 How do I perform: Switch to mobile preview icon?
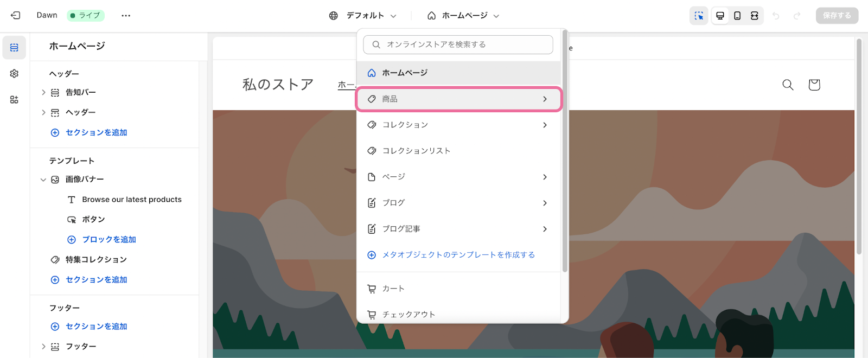737,16
